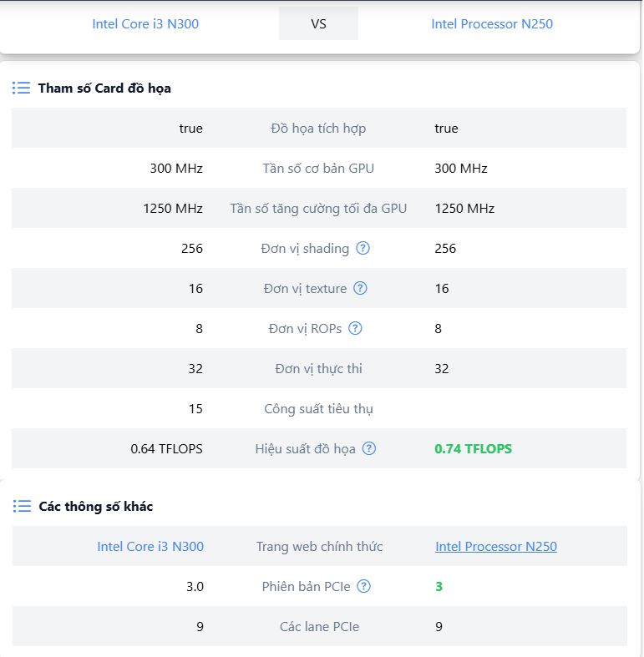
Task: Click list icon beside Các thông số khác
Action: pos(22,506)
